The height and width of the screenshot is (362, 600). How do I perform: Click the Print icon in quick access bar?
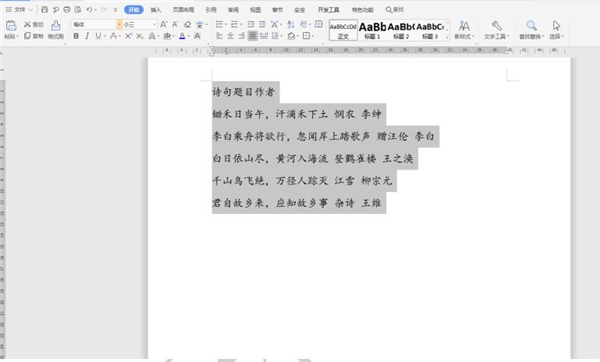tap(67, 10)
